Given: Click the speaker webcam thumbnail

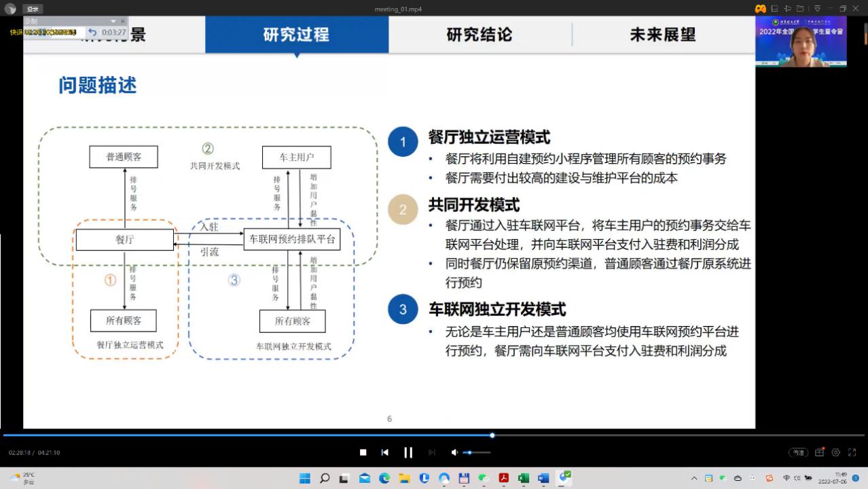Looking at the screenshot, I should click(x=801, y=41).
